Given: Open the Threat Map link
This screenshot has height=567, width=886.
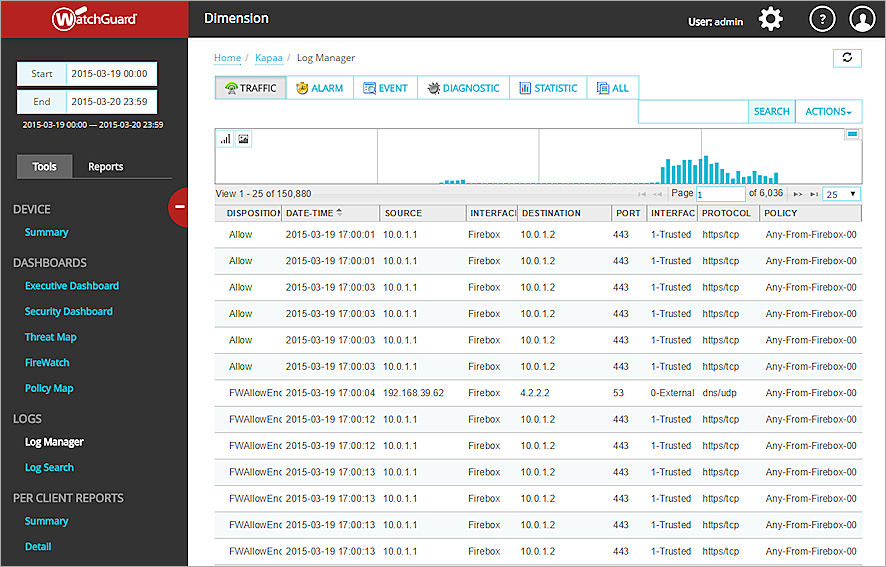Looking at the screenshot, I should tap(51, 337).
